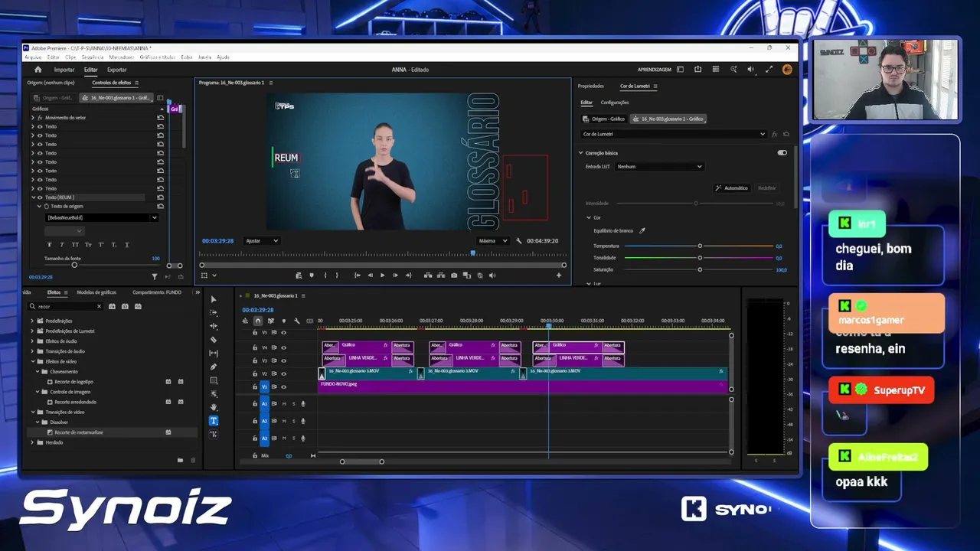Open the Marcadores menu

pyautogui.click(x=121, y=57)
